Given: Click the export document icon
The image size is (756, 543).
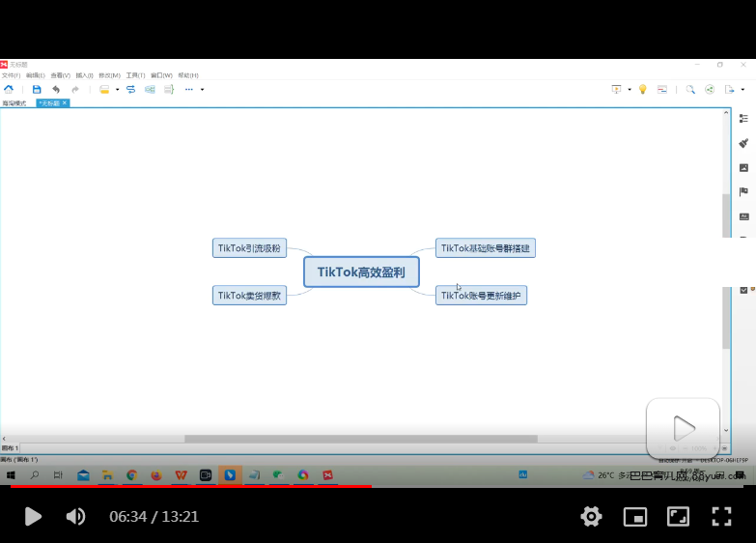Looking at the screenshot, I should pyautogui.click(x=729, y=89).
